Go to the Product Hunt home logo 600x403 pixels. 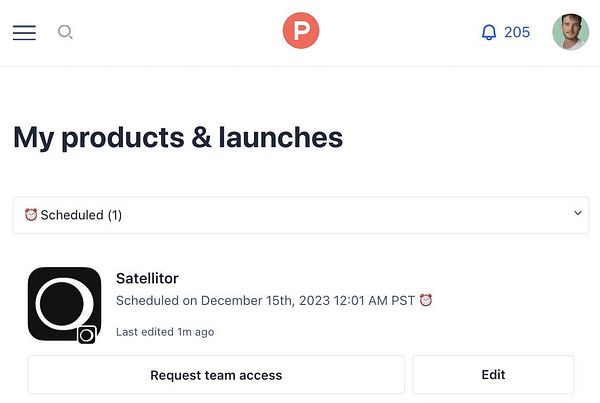pos(300,31)
